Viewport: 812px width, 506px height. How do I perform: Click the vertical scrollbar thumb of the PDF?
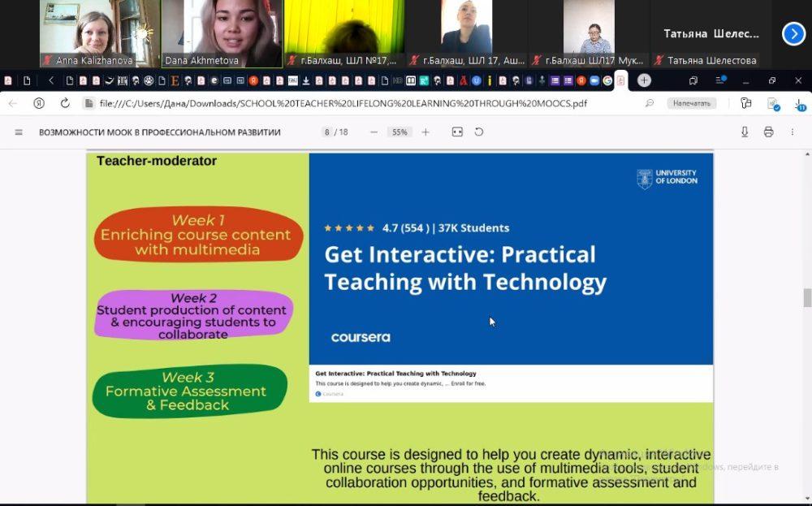point(807,298)
